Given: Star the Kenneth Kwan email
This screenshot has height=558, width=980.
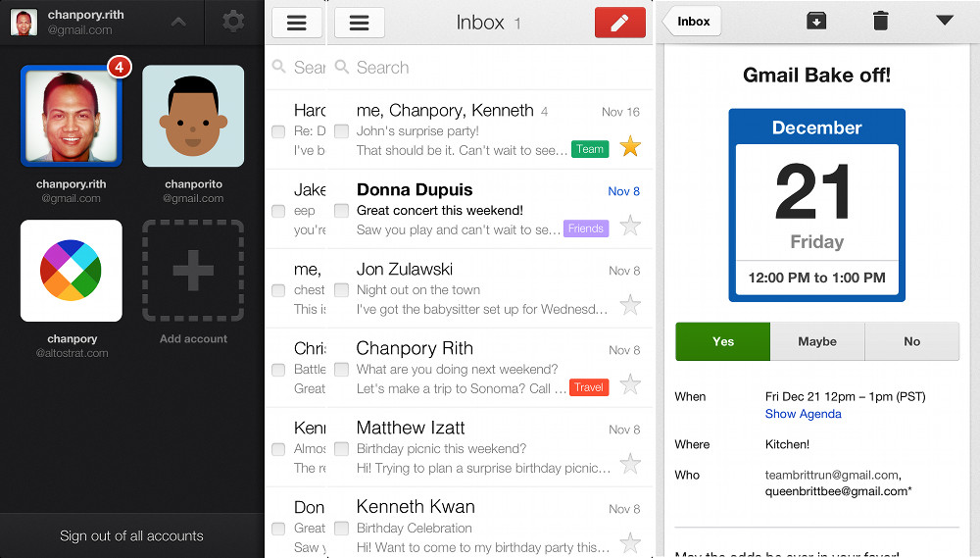Looking at the screenshot, I should point(630,542).
